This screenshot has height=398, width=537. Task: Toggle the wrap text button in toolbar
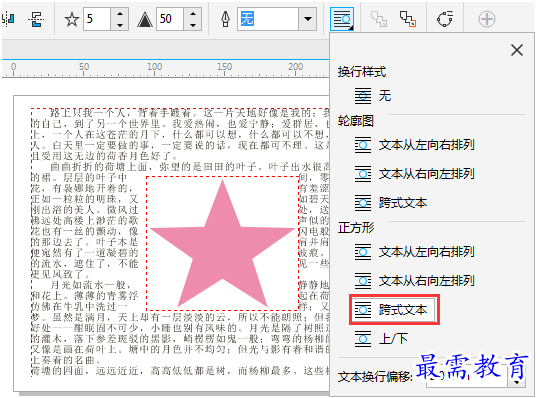(342, 19)
